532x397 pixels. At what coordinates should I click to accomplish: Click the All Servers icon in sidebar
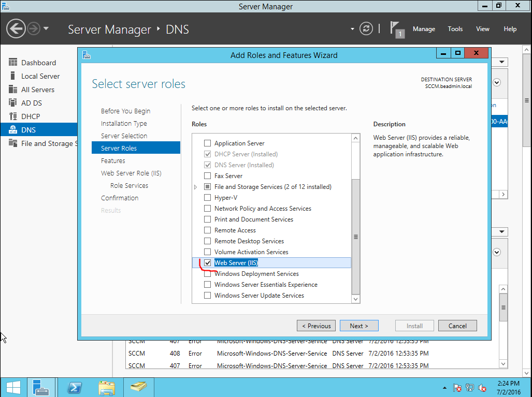tap(13, 89)
